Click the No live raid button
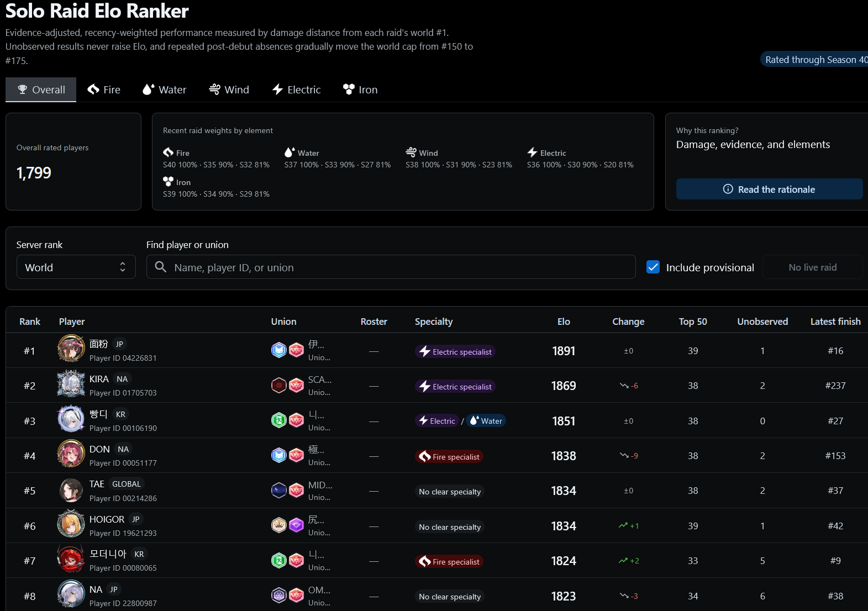This screenshot has height=611, width=868. [x=812, y=267]
